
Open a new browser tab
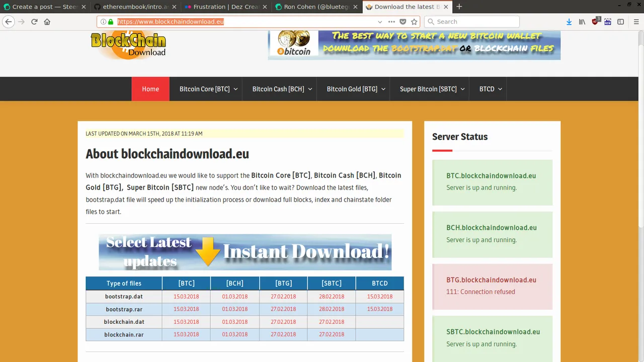pos(459,7)
